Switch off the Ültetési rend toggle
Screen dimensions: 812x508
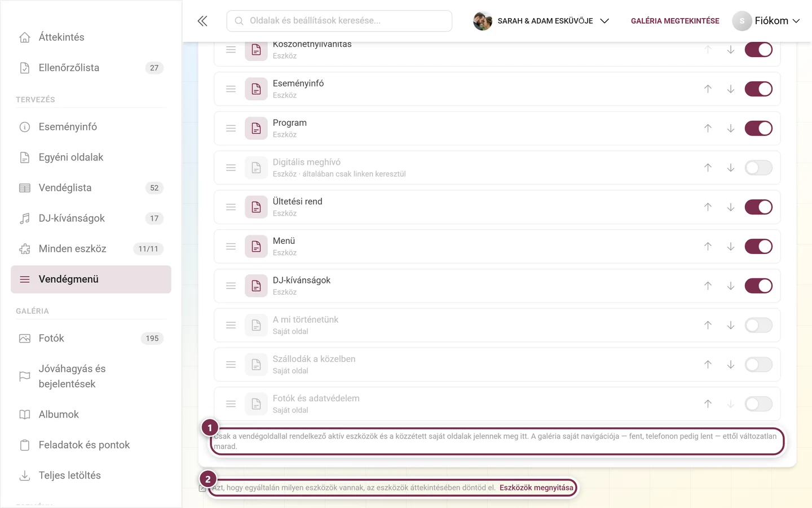[758, 207]
